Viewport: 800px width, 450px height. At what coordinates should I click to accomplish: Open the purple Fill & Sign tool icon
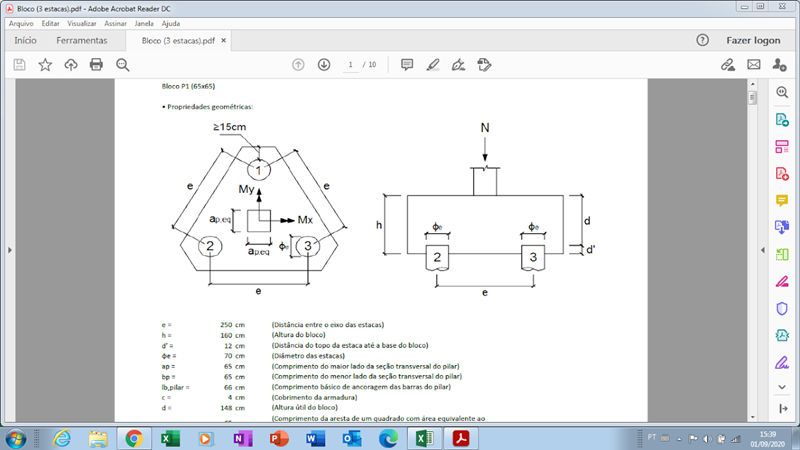pyautogui.click(x=782, y=362)
